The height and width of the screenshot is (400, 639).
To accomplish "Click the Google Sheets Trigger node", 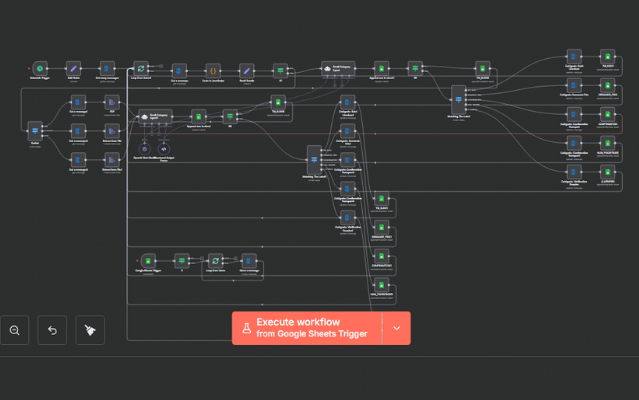I will point(147,260).
